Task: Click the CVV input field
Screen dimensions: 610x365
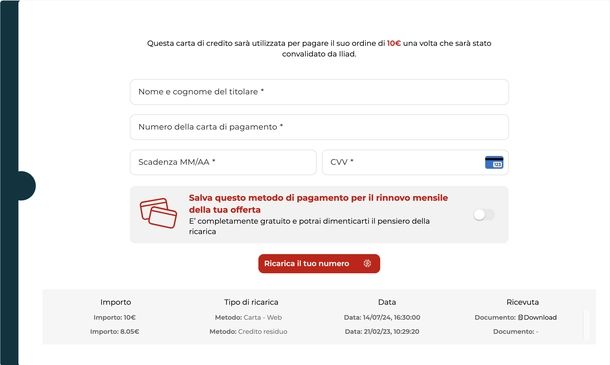Action: click(415, 162)
